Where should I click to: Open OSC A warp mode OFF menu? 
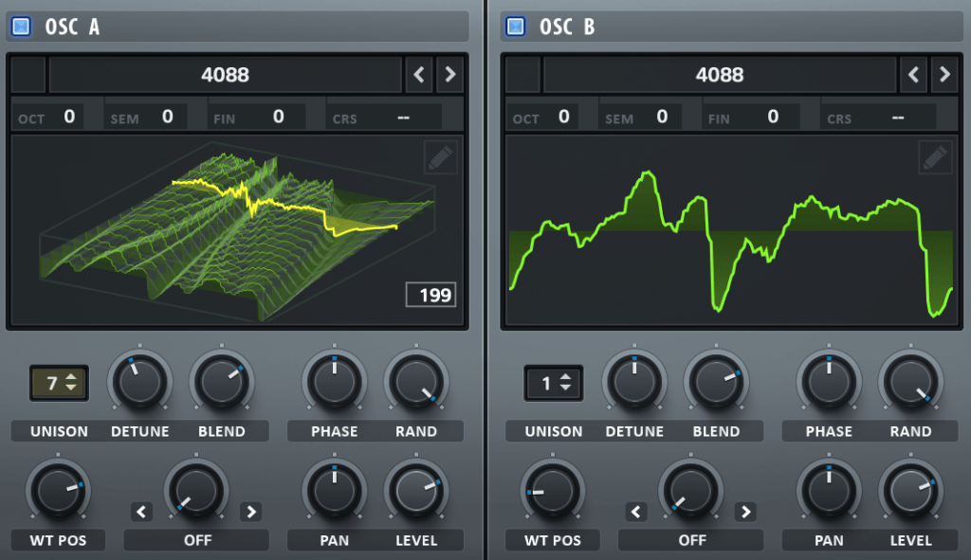pos(197,540)
